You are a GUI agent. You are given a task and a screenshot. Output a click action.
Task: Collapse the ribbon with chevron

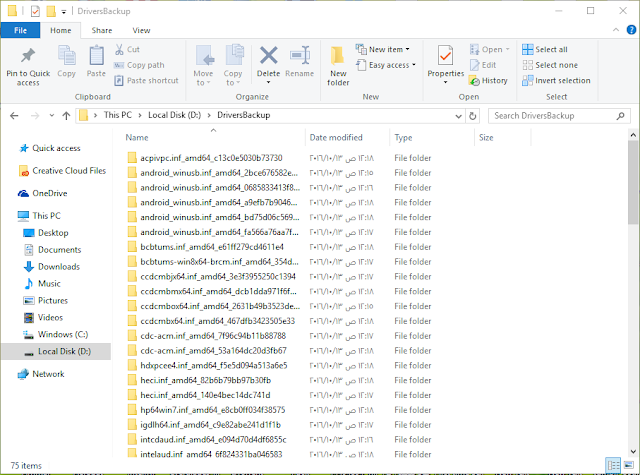point(616,30)
